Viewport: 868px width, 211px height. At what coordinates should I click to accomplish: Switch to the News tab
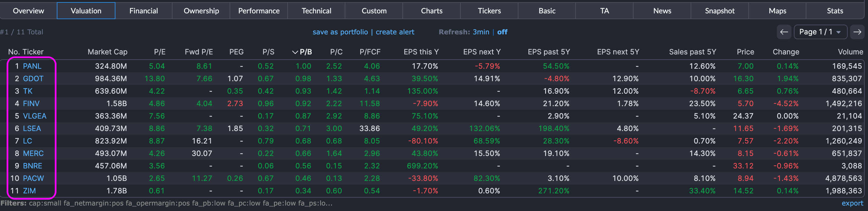[x=662, y=11]
